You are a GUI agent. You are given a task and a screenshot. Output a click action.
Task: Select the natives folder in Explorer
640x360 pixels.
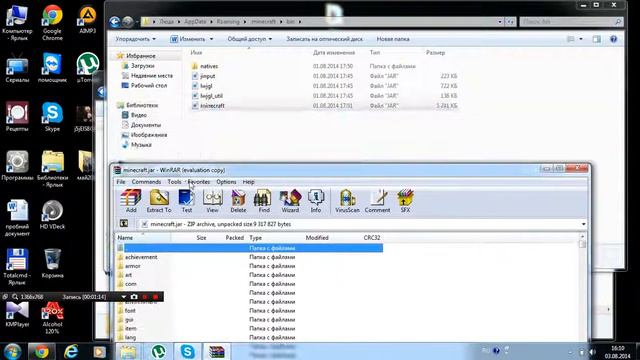(209, 66)
